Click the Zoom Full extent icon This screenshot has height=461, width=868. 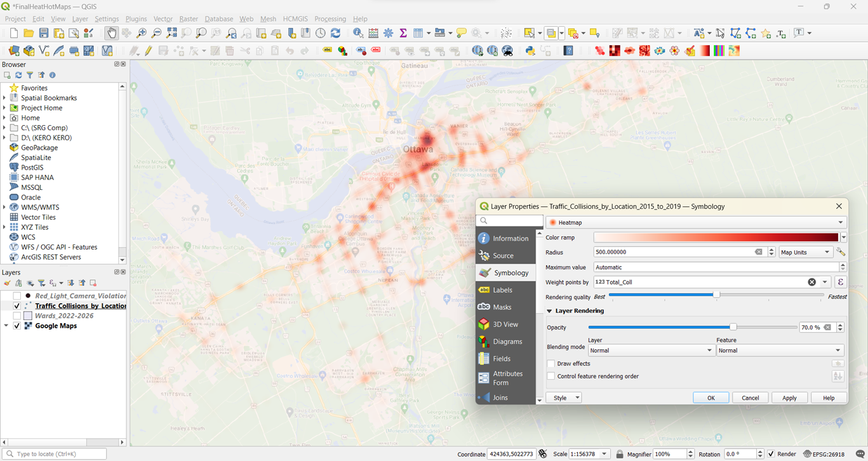click(x=171, y=33)
